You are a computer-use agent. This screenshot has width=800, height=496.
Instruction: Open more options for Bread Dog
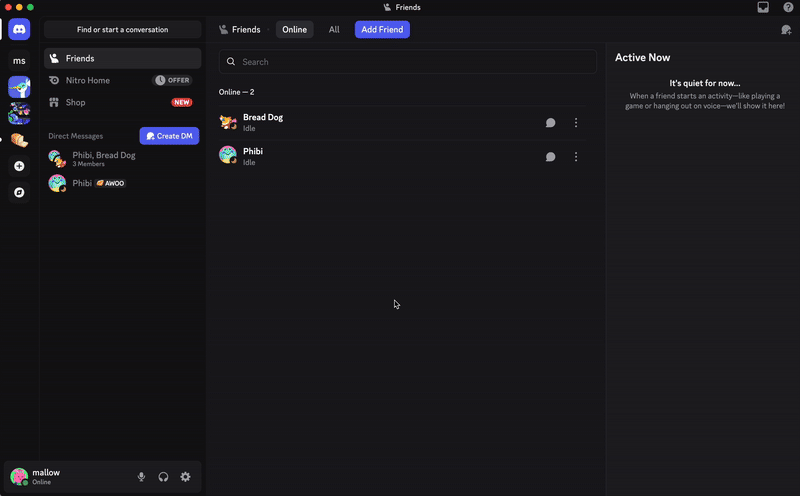[x=576, y=122]
